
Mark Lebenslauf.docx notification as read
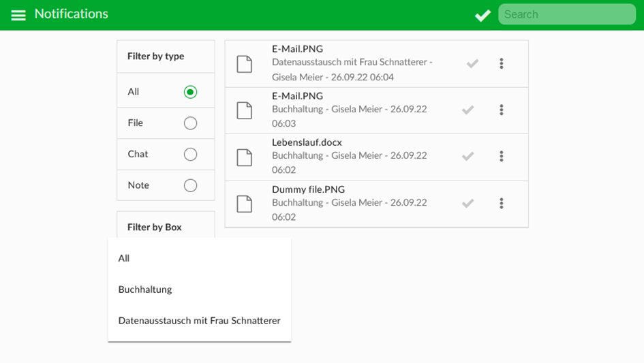click(467, 156)
